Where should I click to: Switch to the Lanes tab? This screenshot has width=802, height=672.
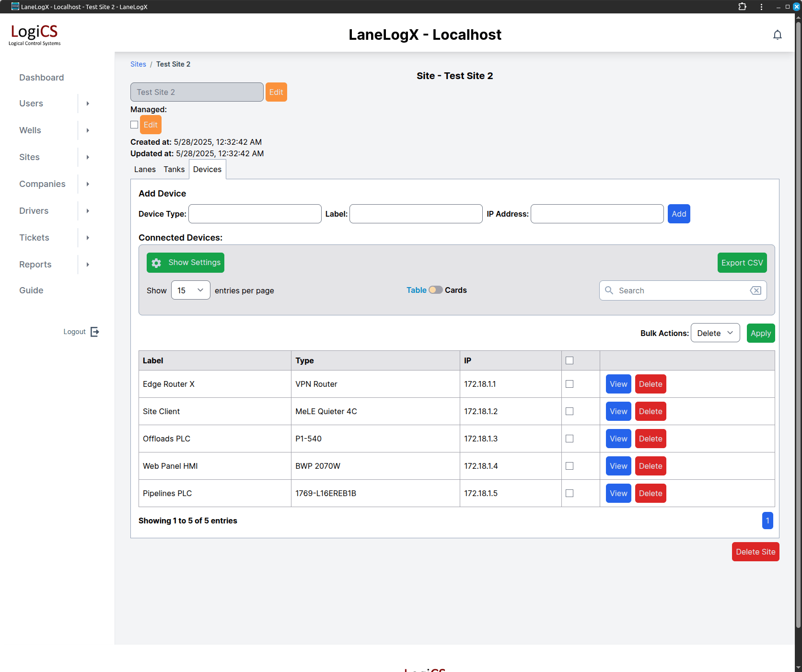(x=145, y=169)
